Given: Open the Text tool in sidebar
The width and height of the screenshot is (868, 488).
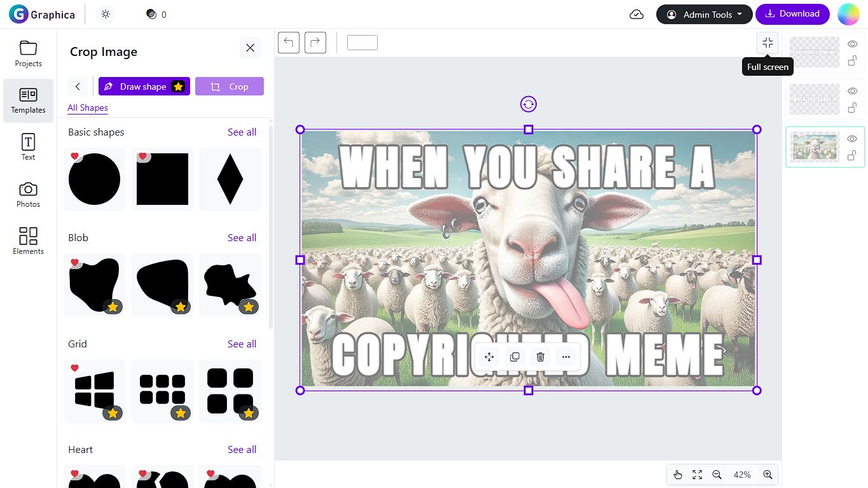Looking at the screenshot, I should (28, 147).
